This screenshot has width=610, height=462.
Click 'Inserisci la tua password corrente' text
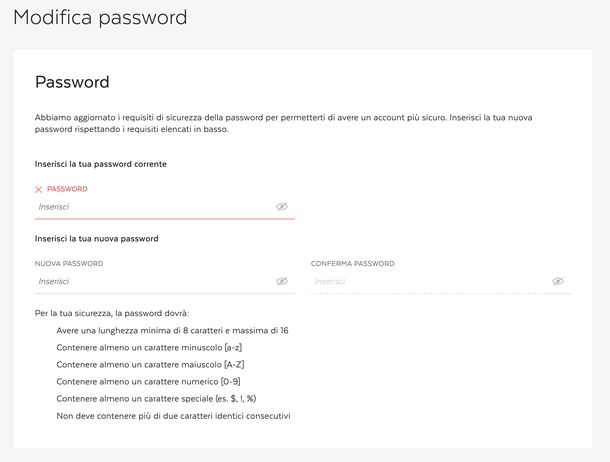pos(100,163)
